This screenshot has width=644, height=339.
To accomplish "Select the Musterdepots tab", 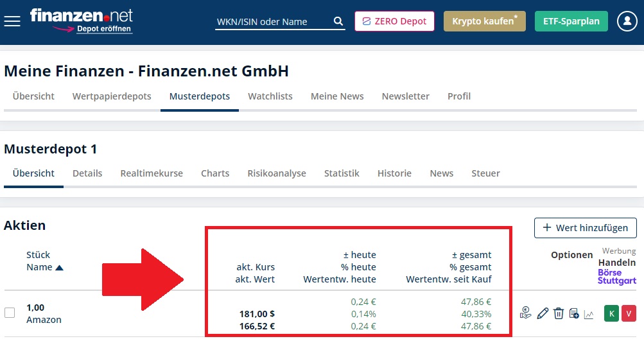I will [200, 96].
